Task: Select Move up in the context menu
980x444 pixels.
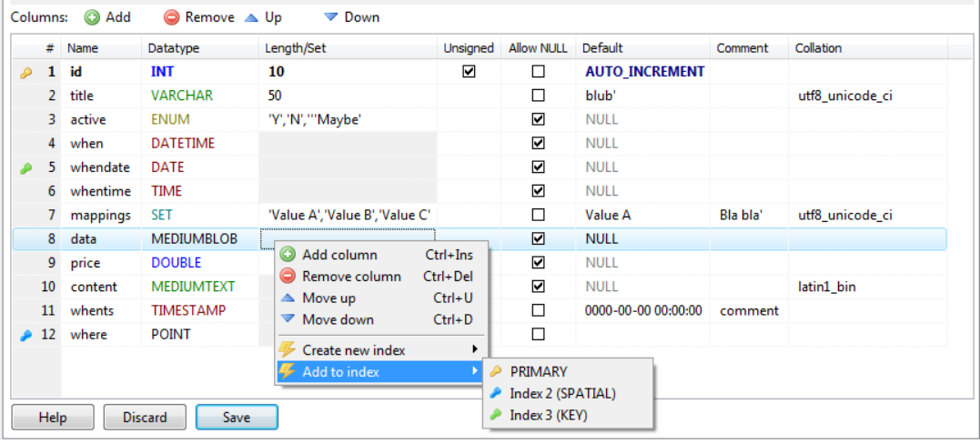Action: click(381, 298)
